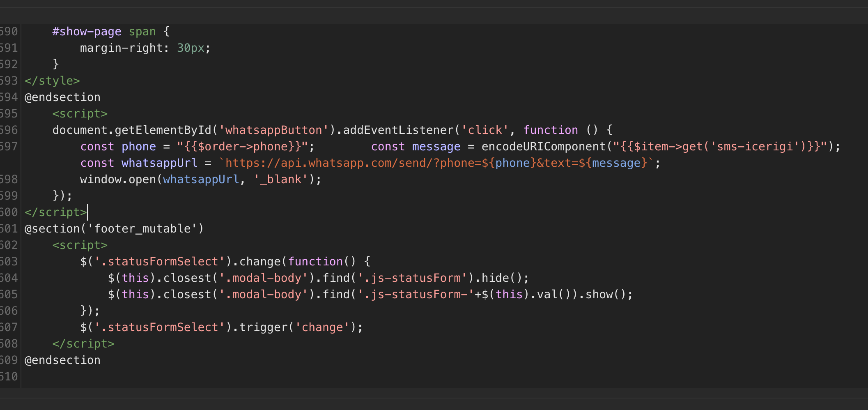Click the ${message} template placeholder

point(613,163)
